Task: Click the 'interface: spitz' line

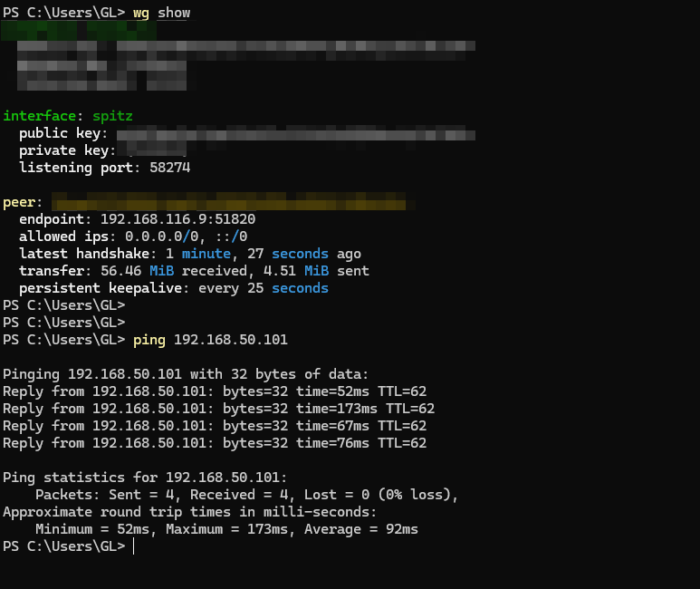Action: coord(68,116)
